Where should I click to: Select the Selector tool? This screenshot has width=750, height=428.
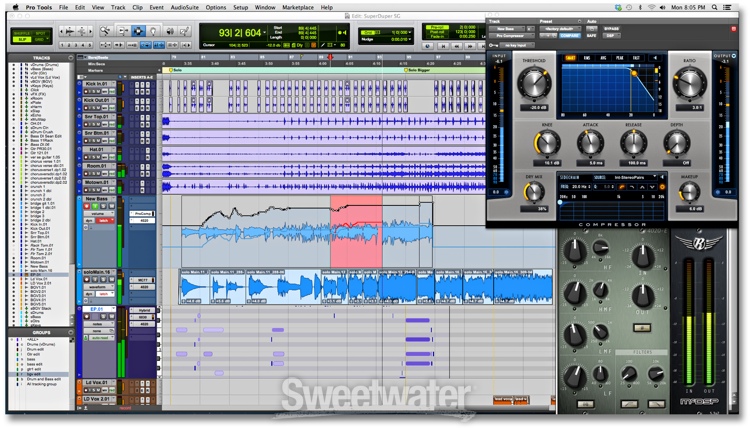pos(138,31)
